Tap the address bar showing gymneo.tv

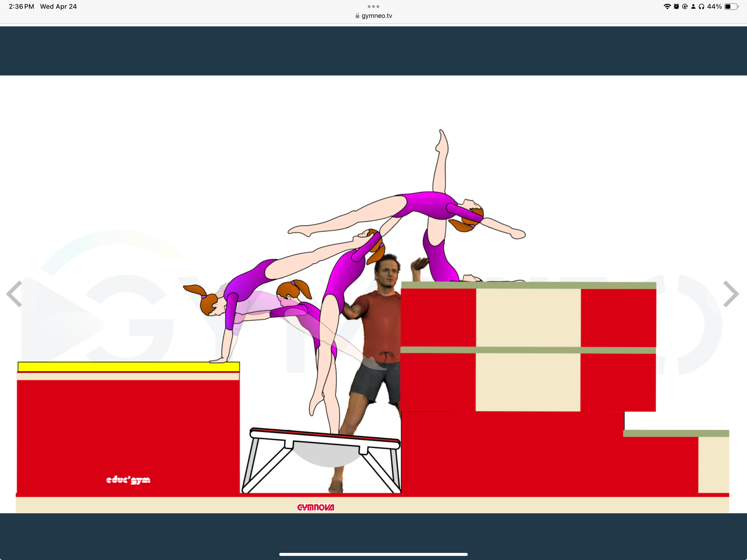[376, 16]
